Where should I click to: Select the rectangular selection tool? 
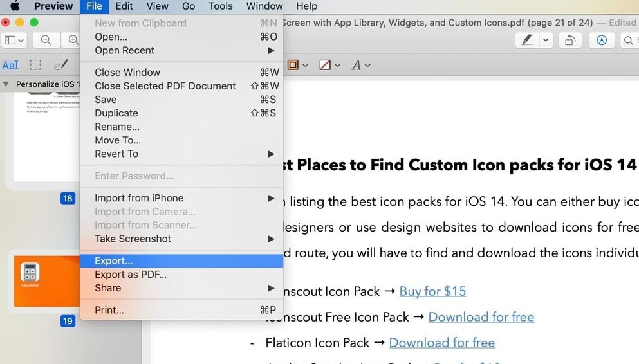35,65
